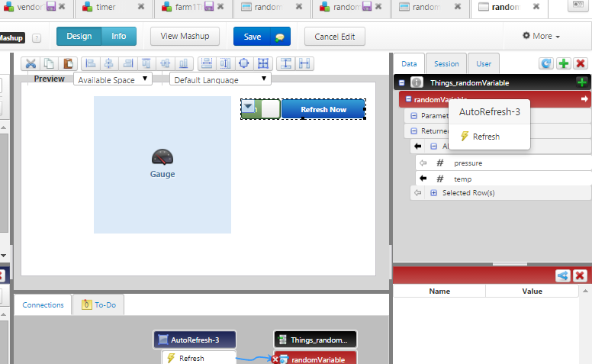Toggle the AutoRefresh switch on canvas
Viewport: 592px width, 364px height.
[x=260, y=109]
